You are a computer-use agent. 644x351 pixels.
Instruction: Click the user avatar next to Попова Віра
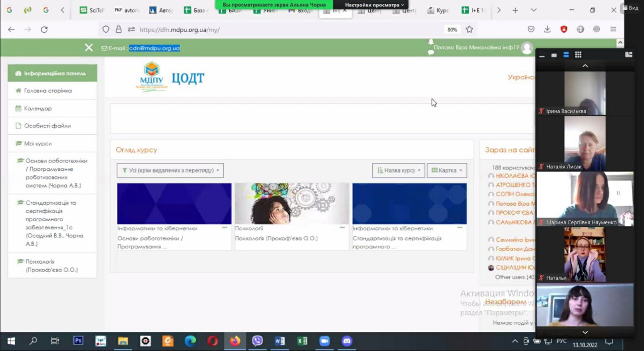[527, 48]
